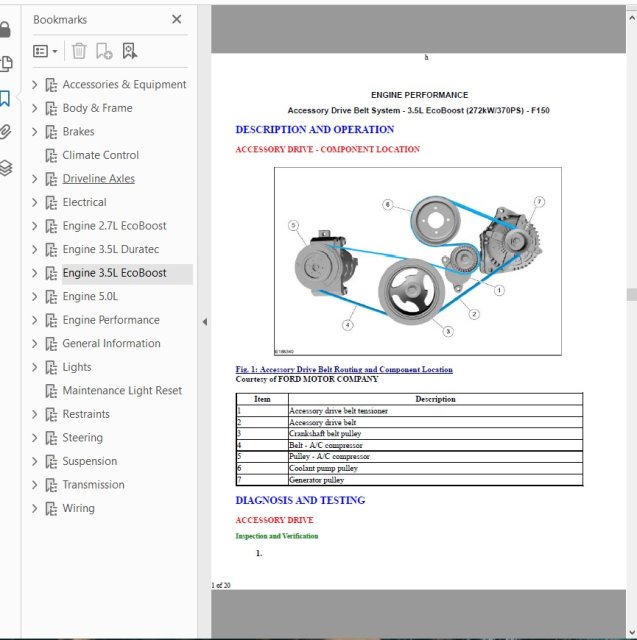Viewport: 637px width, 640px height.
Task: Open the Engine Performance bookmark label
Action: (x=111, y=320)
